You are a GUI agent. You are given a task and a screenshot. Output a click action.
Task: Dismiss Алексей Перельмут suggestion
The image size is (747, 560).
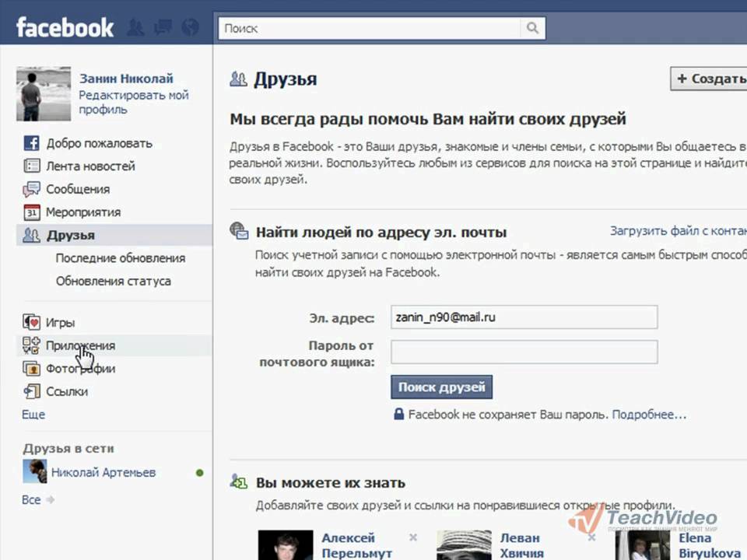pyautogui.click(x=413, y=537)
